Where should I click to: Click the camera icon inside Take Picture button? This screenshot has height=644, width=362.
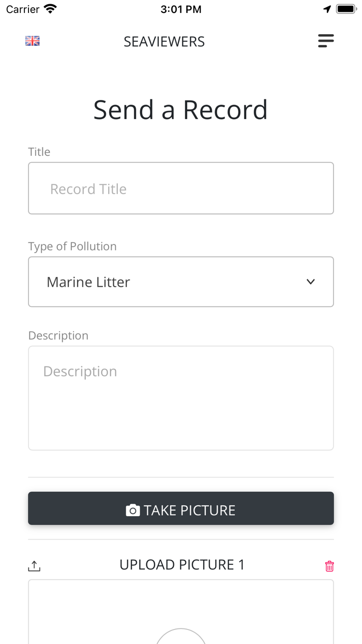[x=133, y=509]
